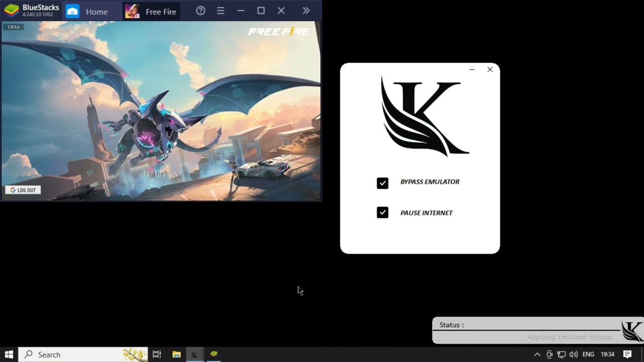The width and height of the screenshot is (644, 362).
Task: Click the BlueStacks logo icon
Action: point(12,11)
